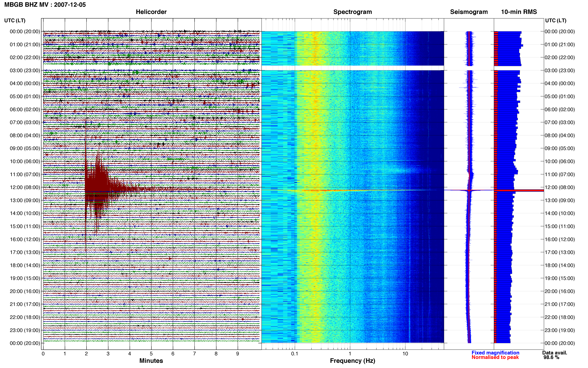Click the seismogram spike near 12:00
This screenshot has width=588, height=368.
469,190
